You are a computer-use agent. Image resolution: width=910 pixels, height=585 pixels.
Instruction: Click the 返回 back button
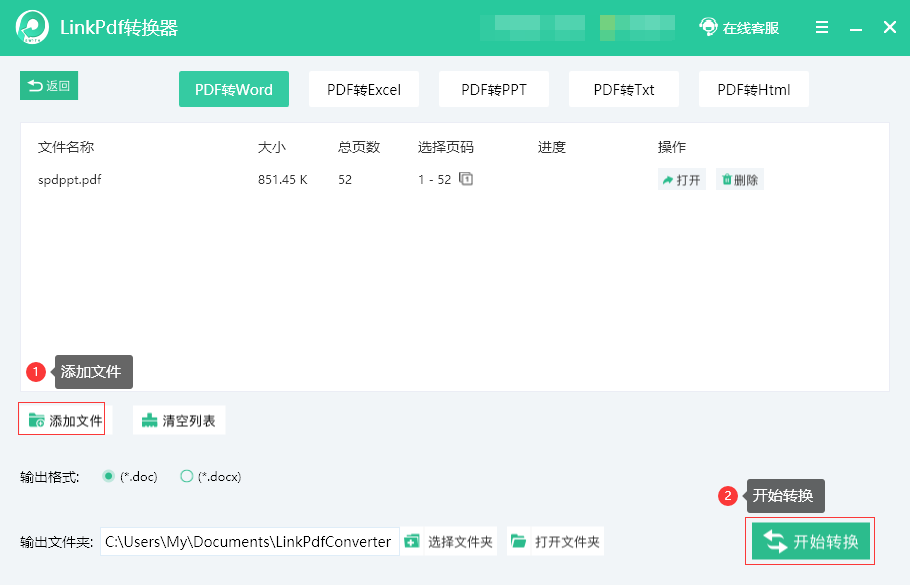pos(49,86)
